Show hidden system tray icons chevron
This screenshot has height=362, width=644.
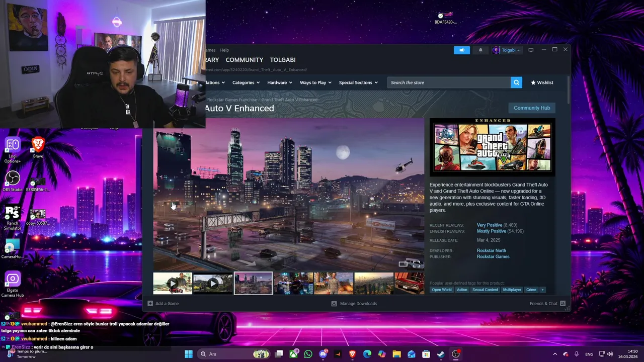pos(555,354)
